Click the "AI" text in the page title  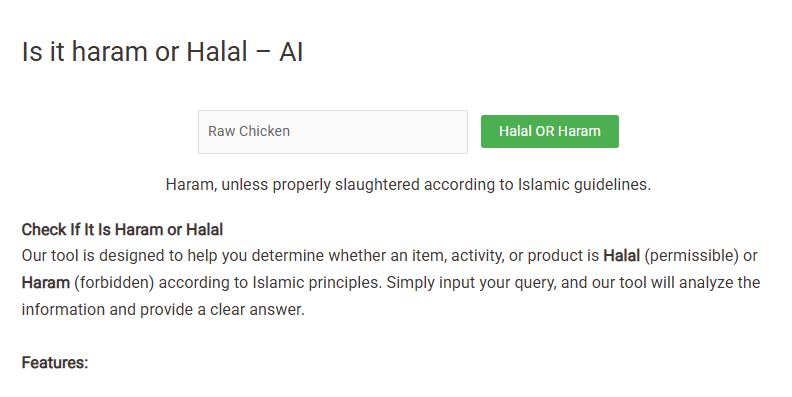[291, 52]
